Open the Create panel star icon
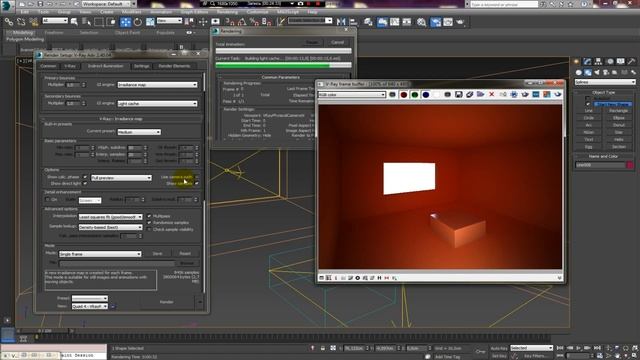The height and width of the screenshot is (360, 640). point(576,62)
